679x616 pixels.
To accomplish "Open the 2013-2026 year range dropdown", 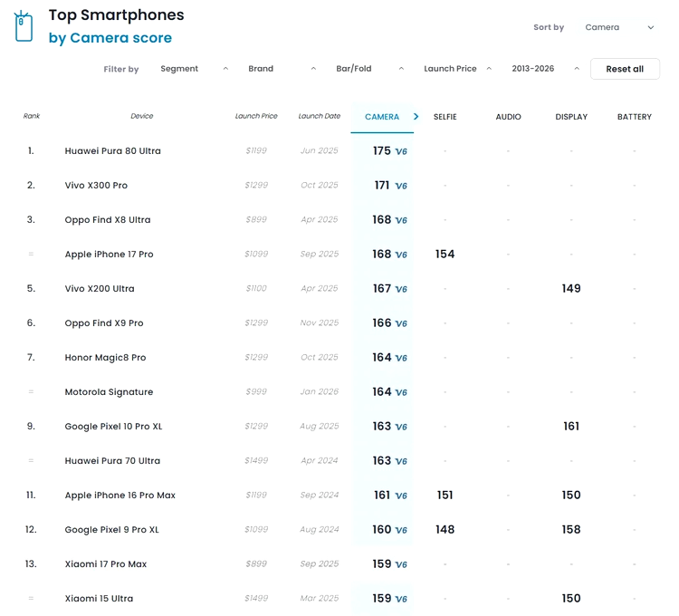I will pyautogui.click(x=543, y=69).
